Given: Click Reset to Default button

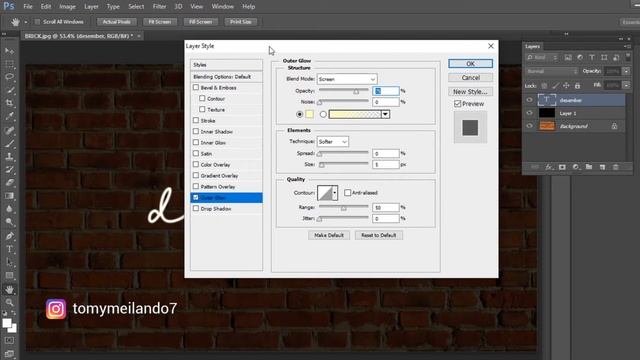Looking at the screenshot, I should tap(378, 235).
